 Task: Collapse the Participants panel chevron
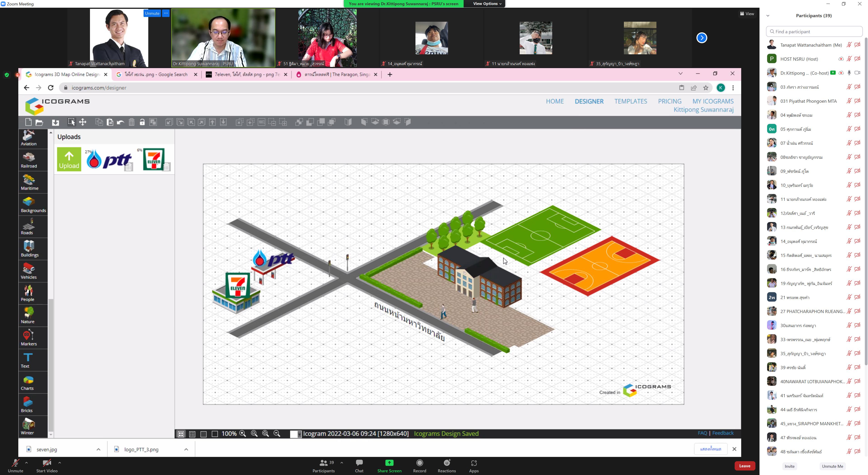click(x=768, y=16)
